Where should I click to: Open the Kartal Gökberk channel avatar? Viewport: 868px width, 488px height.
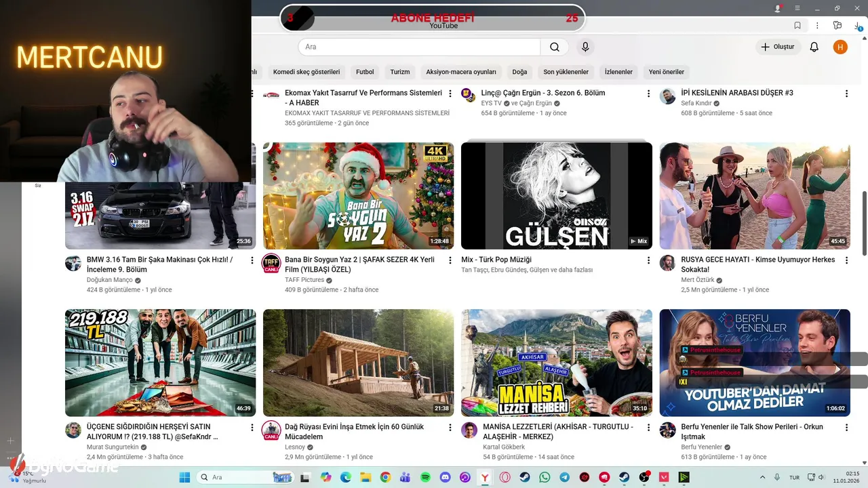tap(469, 430)
